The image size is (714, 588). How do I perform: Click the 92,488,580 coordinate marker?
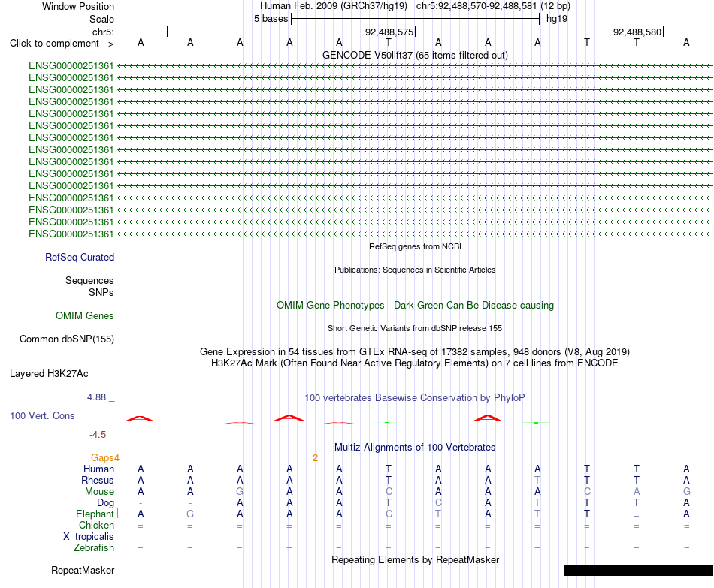point(637,32)
